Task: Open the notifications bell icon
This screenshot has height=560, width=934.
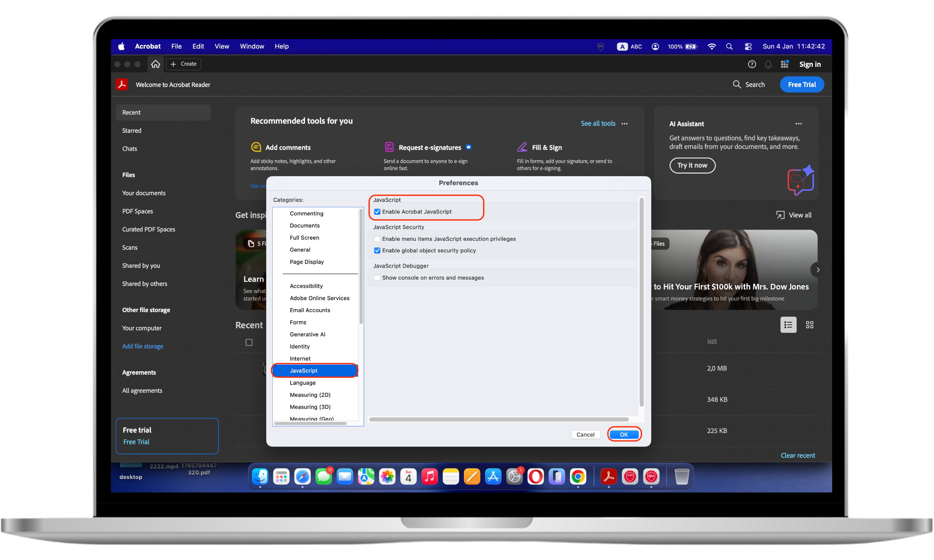Action: point(768,65)
